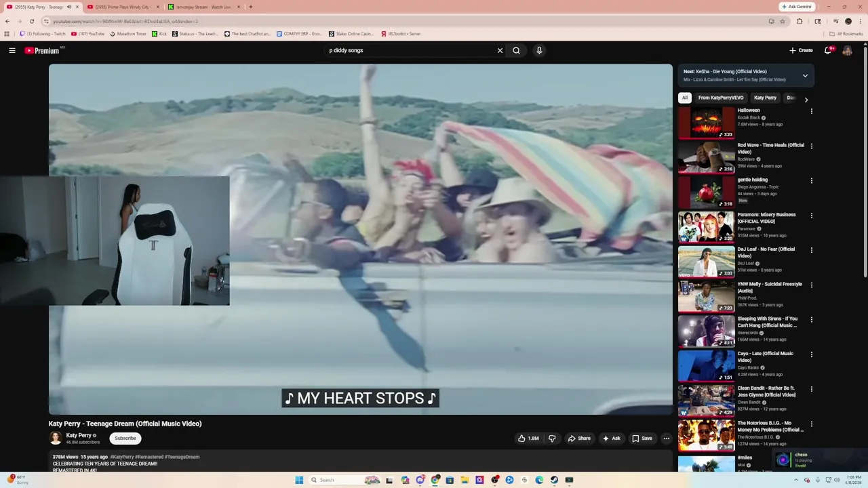Open Steam from the taskbar
This screenshot has width=868, height=488.
coord(554,480)
